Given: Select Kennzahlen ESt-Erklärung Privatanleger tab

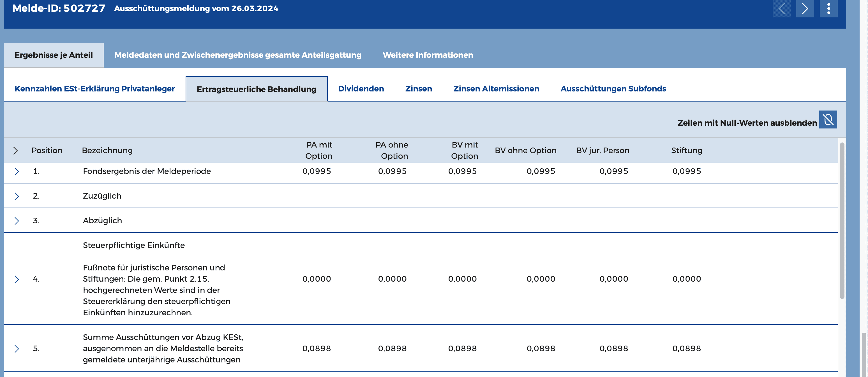Looking at the screenshot, I should [95, 89].
